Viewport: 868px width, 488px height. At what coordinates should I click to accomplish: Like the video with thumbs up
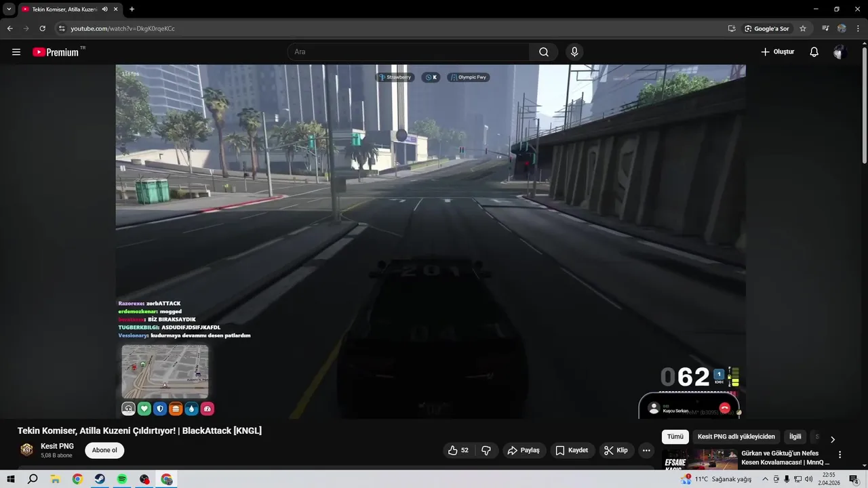pos(459,450)
